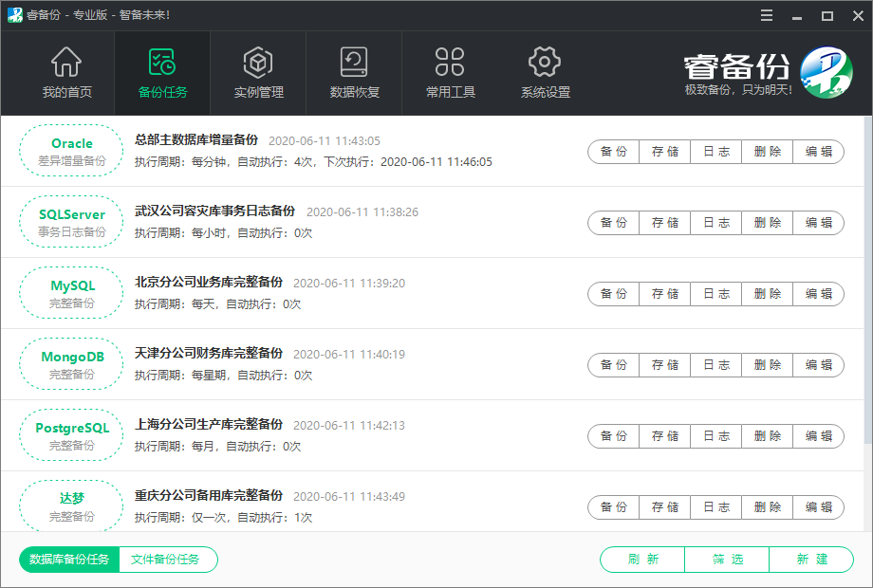
Task: Click the MongoDB 完整备份 badge
Action: pos(71,364)
